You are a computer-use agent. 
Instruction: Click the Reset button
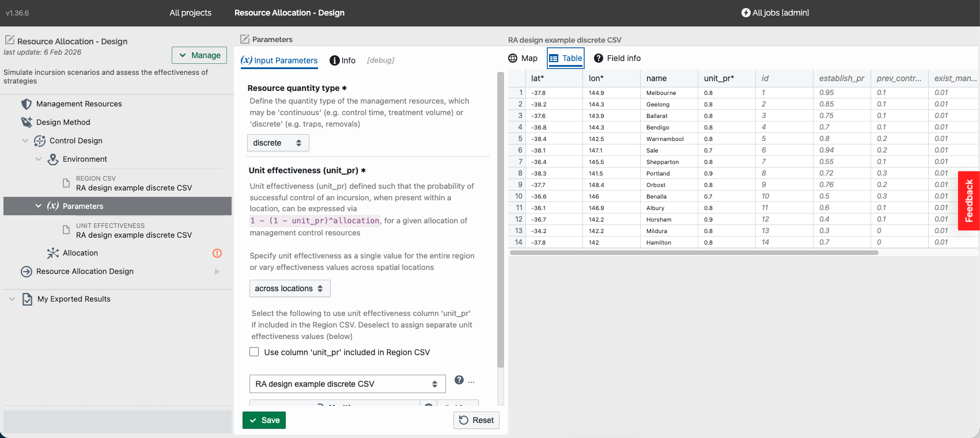pos(476,420)
